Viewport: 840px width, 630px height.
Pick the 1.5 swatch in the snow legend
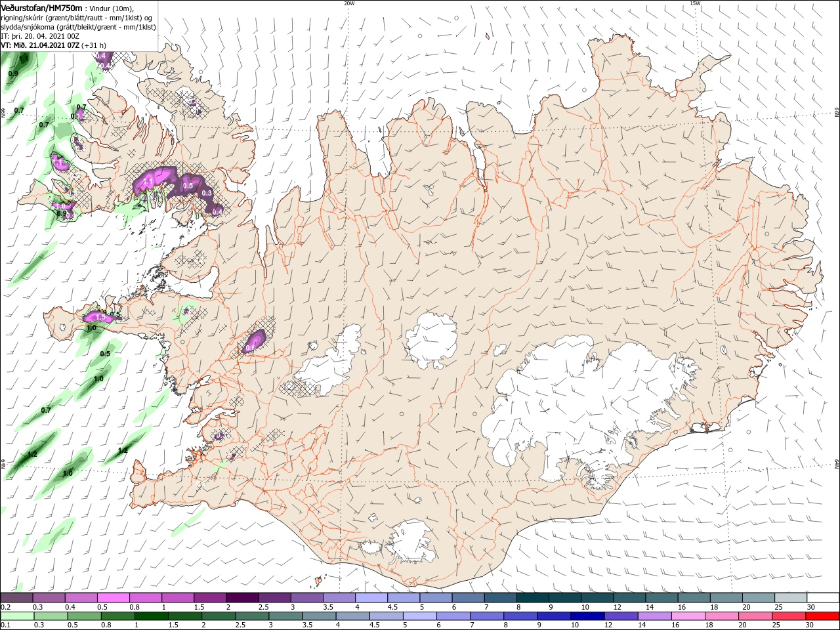click(210, 598)
